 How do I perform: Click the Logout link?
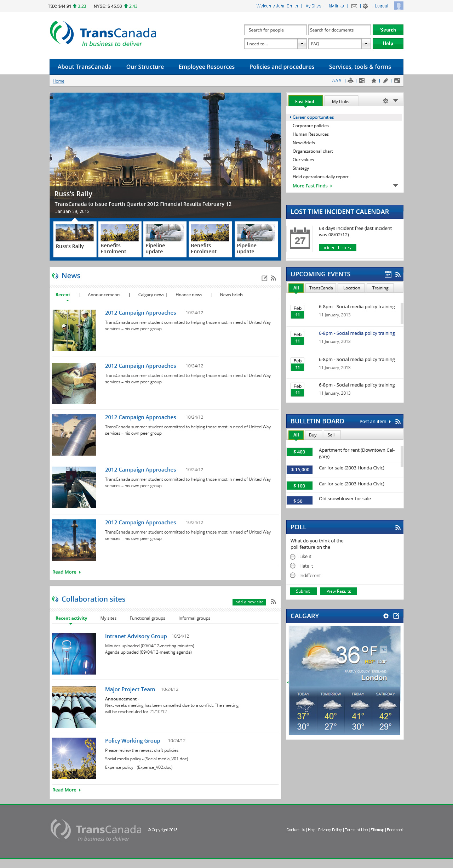tap(382, 6)
